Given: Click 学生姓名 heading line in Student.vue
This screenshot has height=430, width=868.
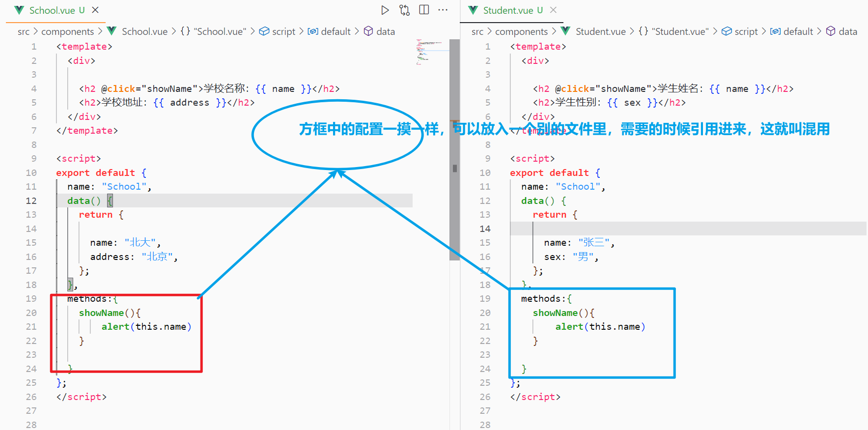Looking at the screenshot, I should (663, 88).
